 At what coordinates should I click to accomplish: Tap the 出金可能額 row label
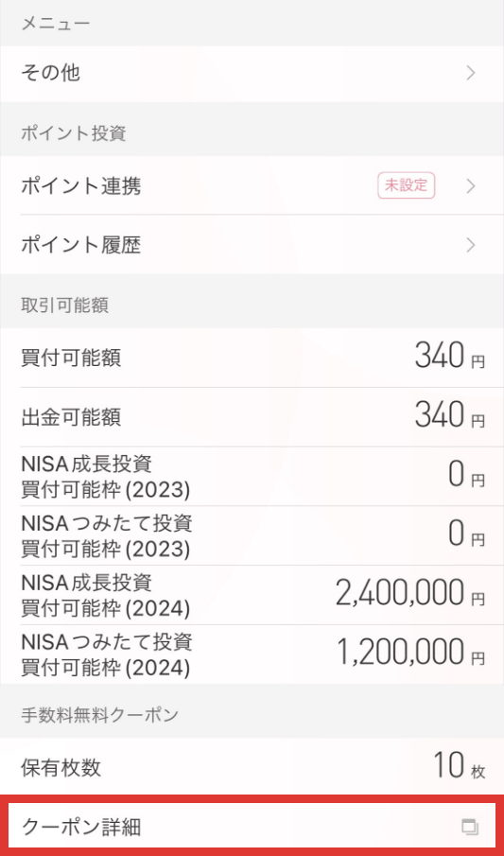[x=71, y=418]
